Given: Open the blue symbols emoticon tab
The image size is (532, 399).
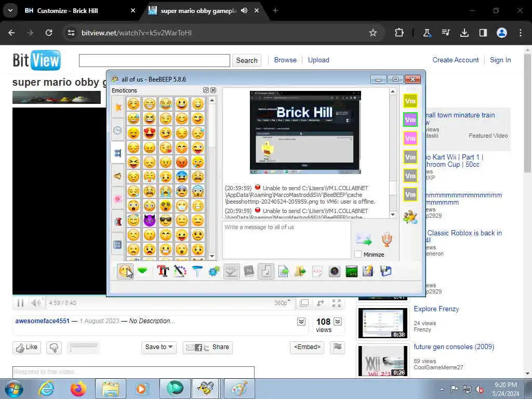Looking at the screenshot, I should [x=118, y=244].
